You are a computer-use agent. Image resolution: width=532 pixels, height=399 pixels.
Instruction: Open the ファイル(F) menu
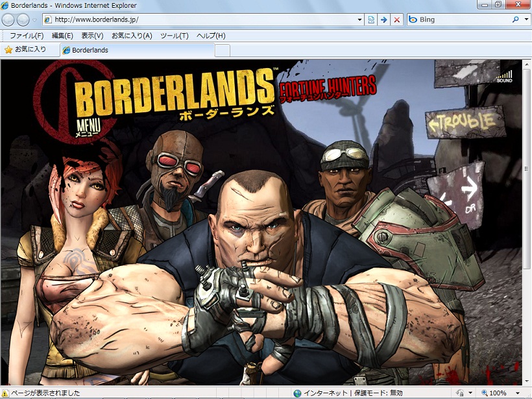pyautogui.click(x=27, y=36)
